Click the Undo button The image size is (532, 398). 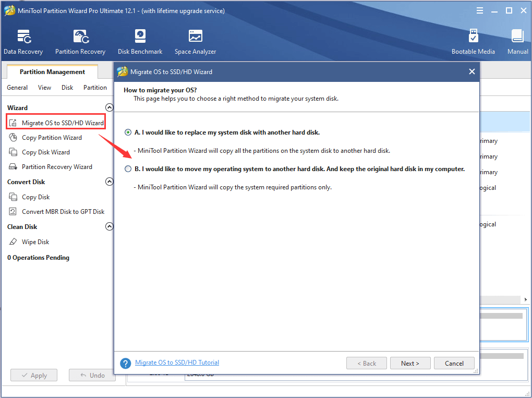click(92, 375)
